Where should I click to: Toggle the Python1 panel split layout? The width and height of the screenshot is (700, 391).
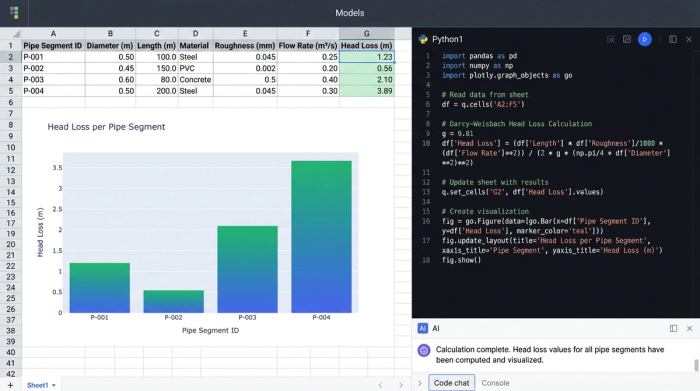(x=673, y=39)
